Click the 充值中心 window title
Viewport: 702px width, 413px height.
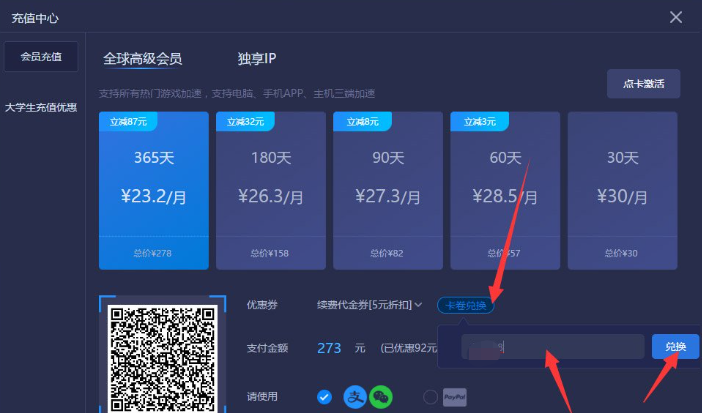point(35,18)
